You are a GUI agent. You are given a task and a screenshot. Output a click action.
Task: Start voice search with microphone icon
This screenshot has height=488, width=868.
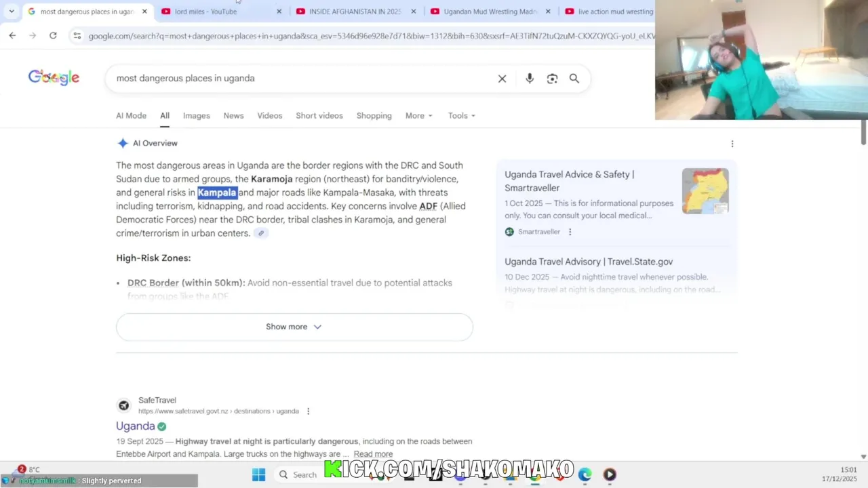coord(530,79)
